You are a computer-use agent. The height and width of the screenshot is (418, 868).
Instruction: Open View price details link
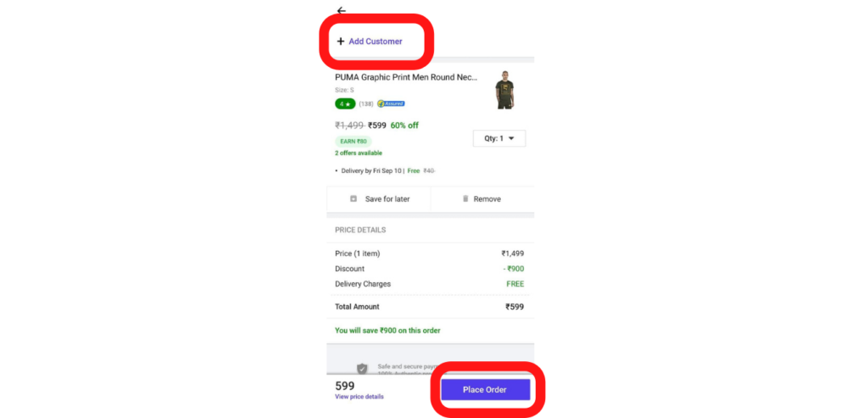[359, 397]
